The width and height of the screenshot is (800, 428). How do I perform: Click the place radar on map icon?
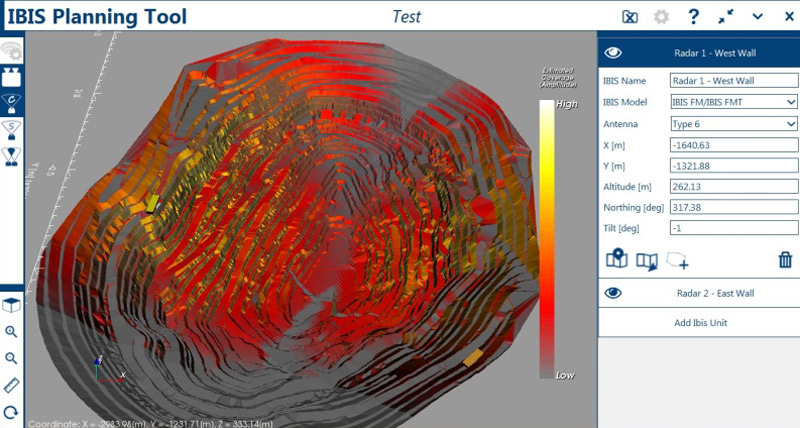coord(617,260)
